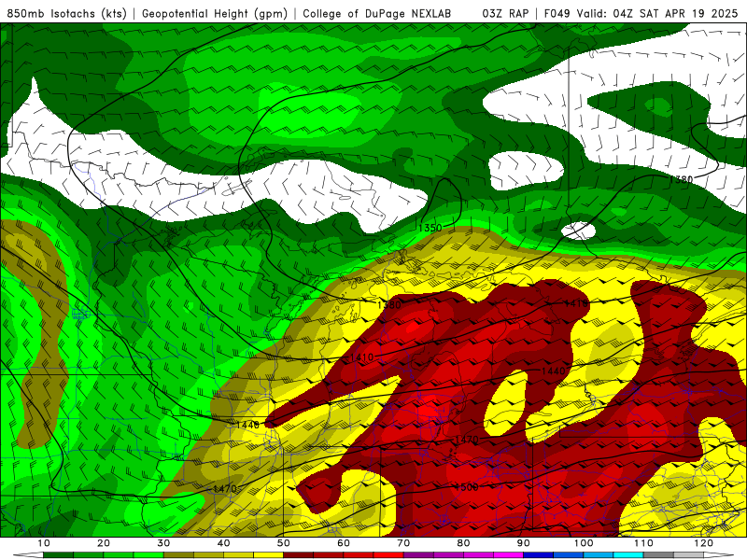
Task: Click the color scale label 120
Action: click(704, 543)
